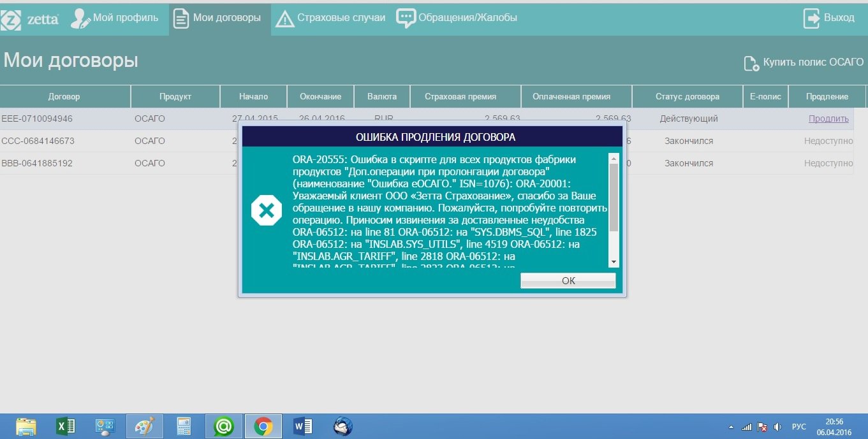Screen dimensions: 868x439
Task: Click Купить полис ОСАГО link
Action: (x=804, y=62)
